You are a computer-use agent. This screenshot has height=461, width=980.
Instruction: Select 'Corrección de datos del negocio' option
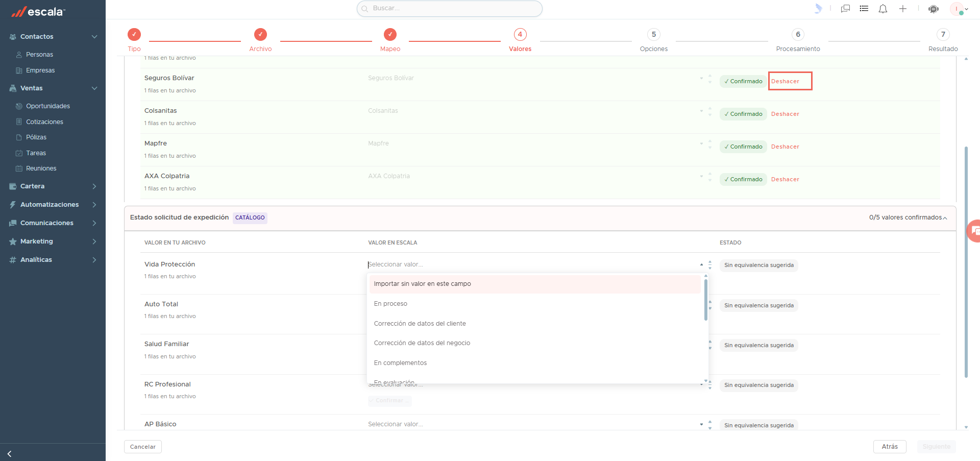click(535, 343)
